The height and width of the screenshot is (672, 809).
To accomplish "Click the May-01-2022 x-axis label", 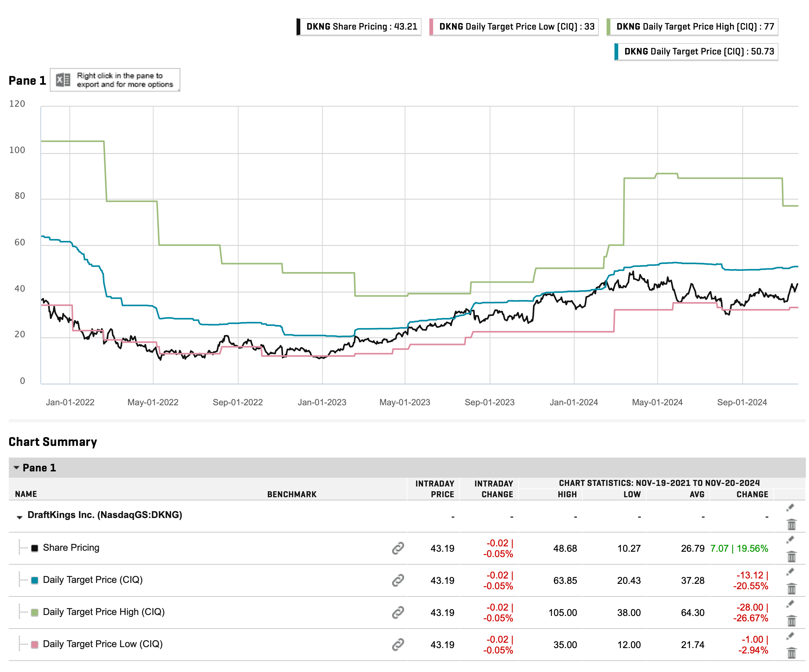I will pos(153,402).
